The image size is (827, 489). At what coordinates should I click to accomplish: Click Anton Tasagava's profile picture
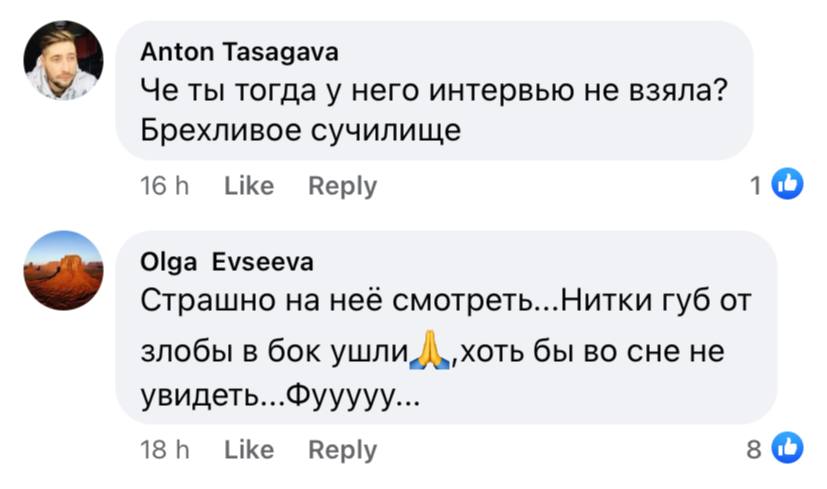click(x=63, y=60)
